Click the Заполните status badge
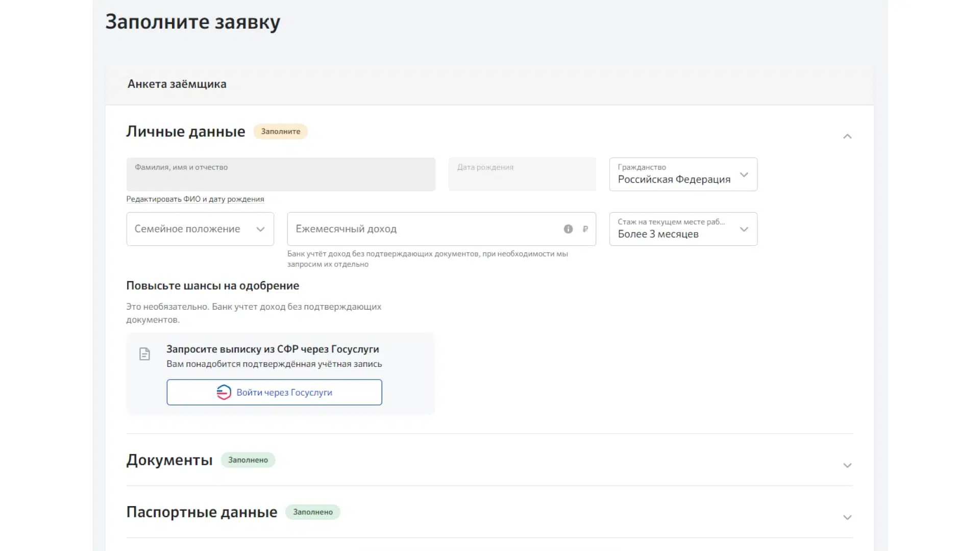Screen dimensions: 980x551 tap(281, 132)
